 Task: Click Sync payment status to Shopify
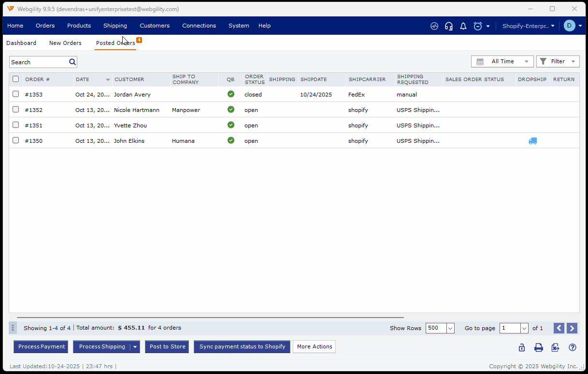(242, 346)
